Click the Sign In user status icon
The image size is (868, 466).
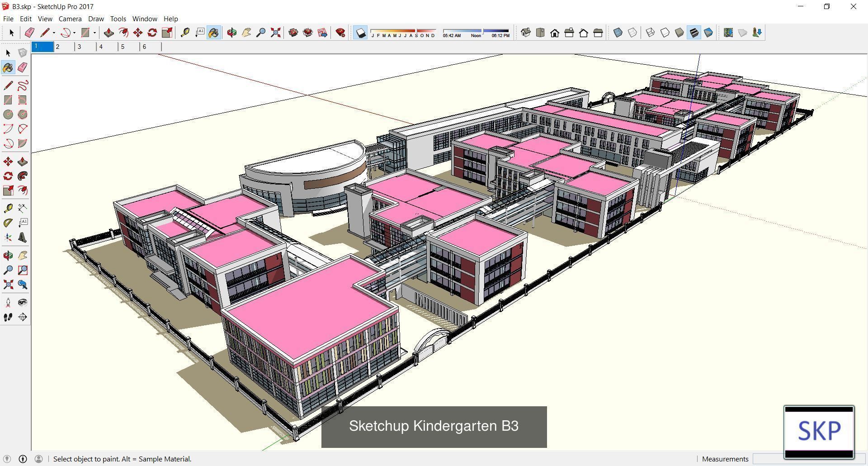38,459
